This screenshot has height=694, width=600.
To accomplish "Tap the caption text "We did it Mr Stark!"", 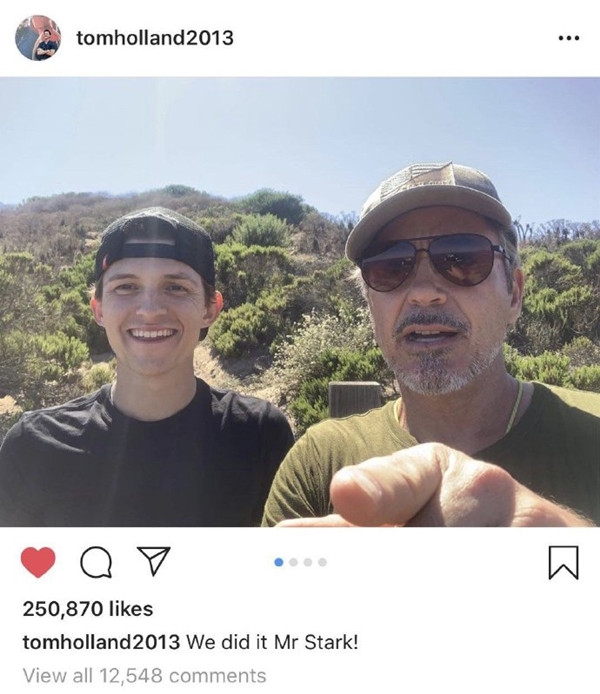I will pos(272,641).
